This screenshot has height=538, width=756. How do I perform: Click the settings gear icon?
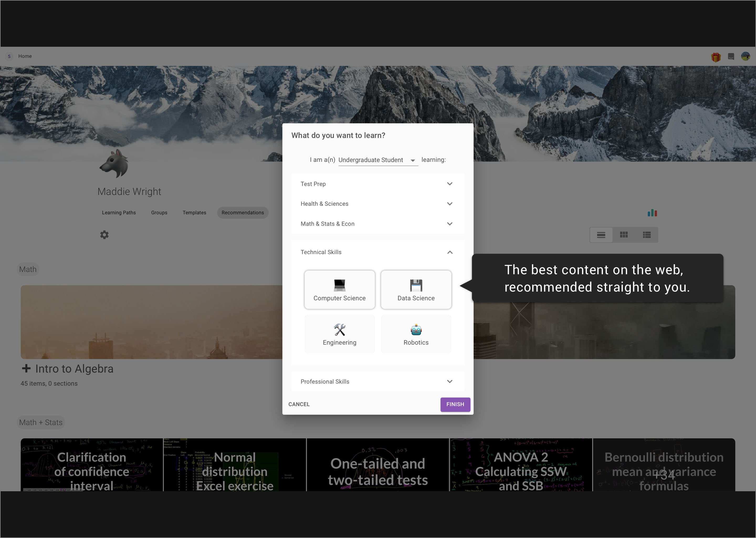click(104, 235)
